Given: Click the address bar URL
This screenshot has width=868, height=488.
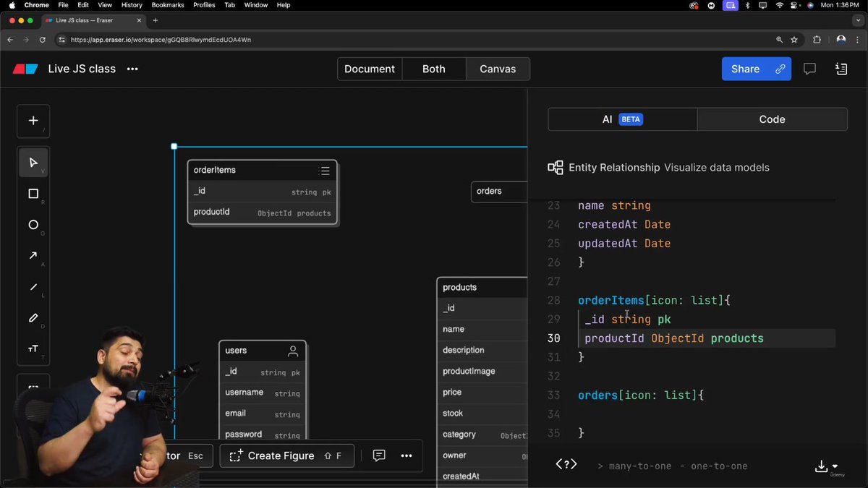Looking at the screenshot, I should [161, 40].
